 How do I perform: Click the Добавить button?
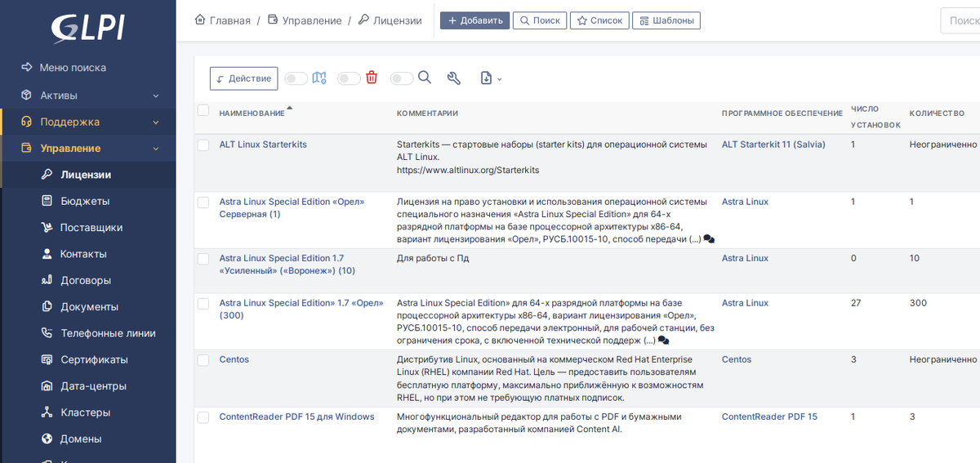(x=475, y=20)
